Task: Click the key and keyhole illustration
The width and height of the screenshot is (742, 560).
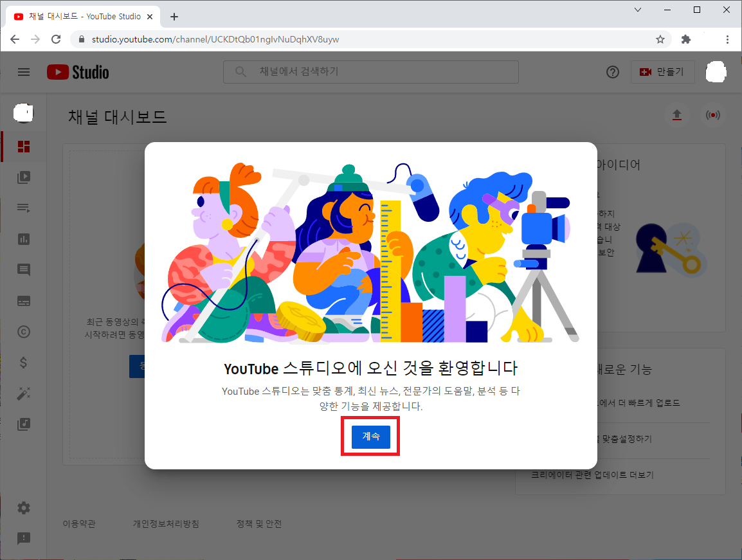Action: (671, 249)
